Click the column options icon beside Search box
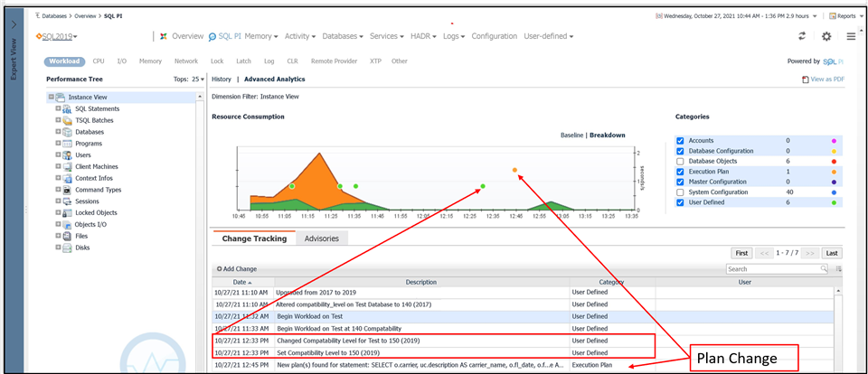The image size is (868, 374). 839,269
